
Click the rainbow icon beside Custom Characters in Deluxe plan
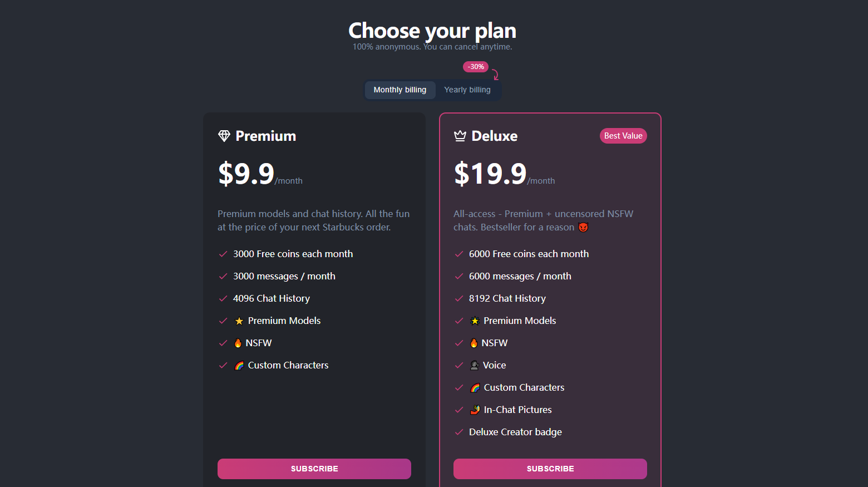click(x=475, y=387)
